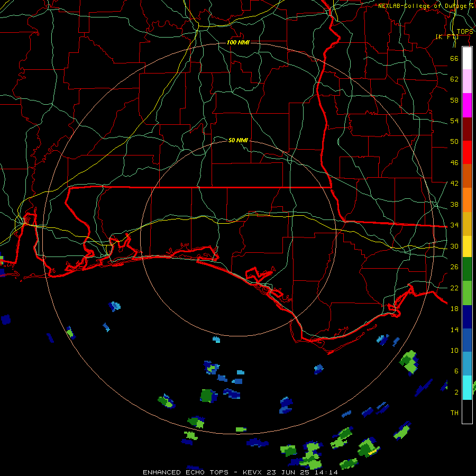Click the 50 NMI range ring label

pos(238,140)
